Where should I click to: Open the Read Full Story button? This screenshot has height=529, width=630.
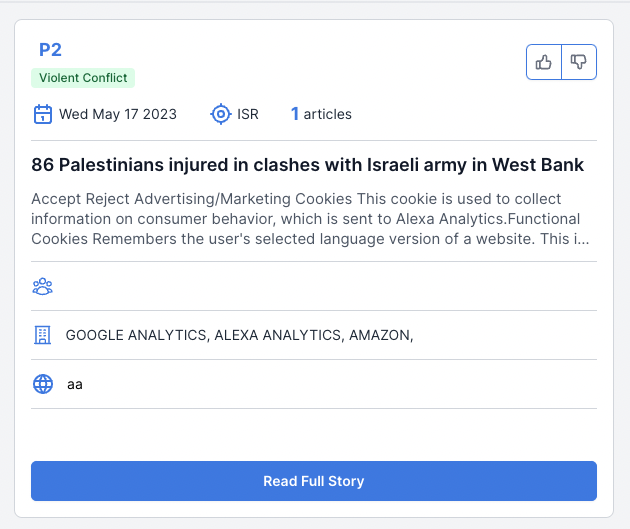click(x=314, y=481)
